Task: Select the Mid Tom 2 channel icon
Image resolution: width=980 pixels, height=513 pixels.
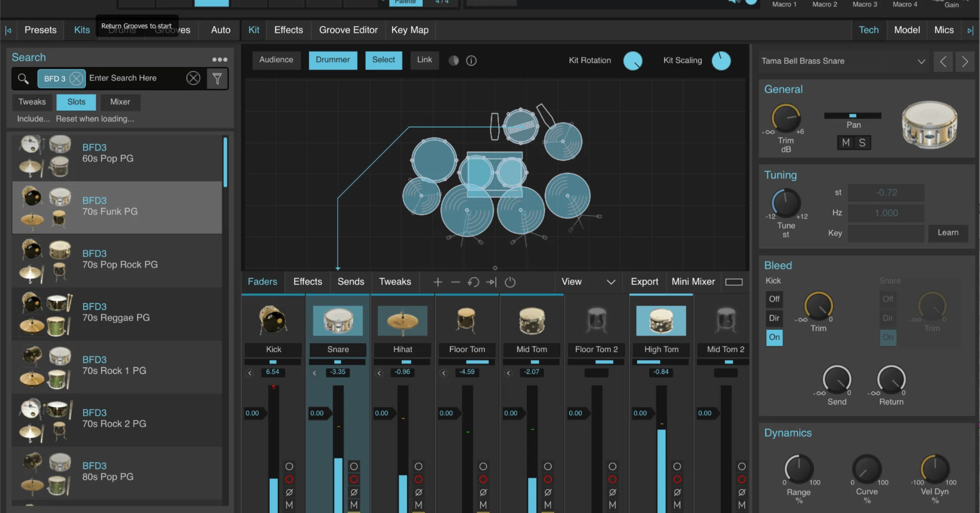Action: tap(725, 321)
